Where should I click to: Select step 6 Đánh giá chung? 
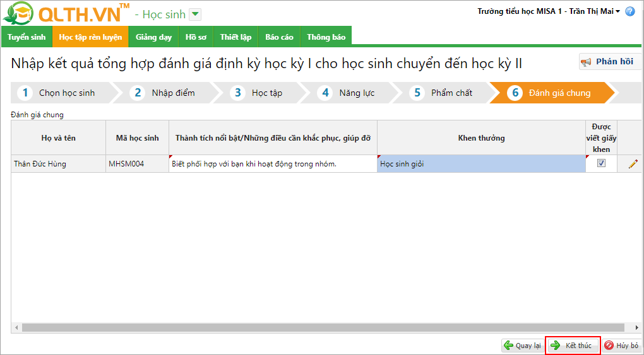552,93
